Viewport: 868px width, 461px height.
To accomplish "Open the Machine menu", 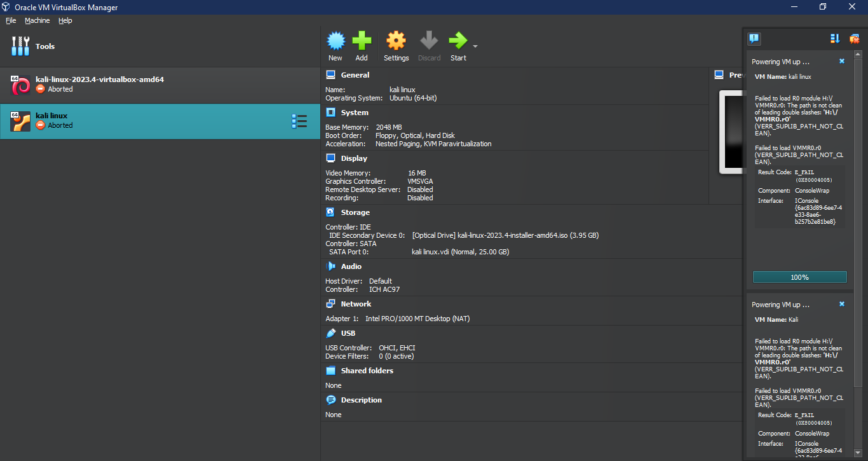I will pyautogui.click(x=37, y=20).
